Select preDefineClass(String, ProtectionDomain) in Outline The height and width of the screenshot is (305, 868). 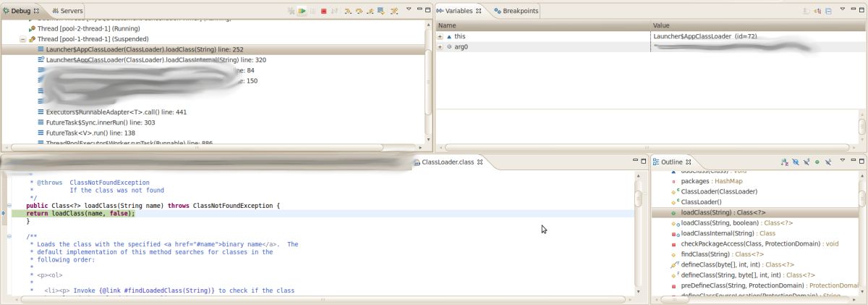click(x=763, y=285)
